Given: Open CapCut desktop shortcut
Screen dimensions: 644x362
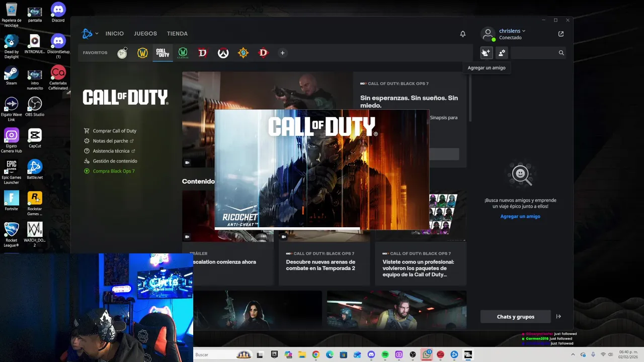Looking at the screenshot, I should point(35,138).
